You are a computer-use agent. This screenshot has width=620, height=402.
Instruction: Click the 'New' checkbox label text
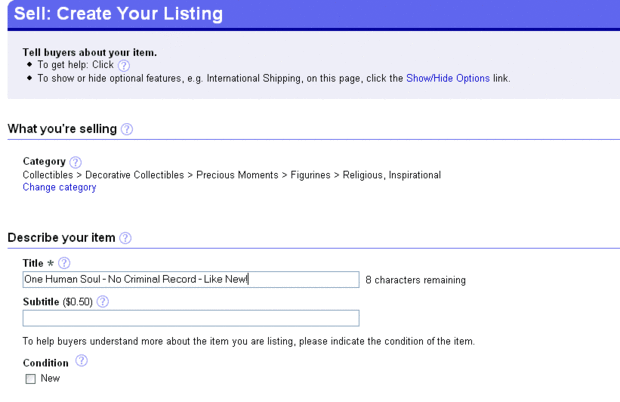click(x=50, y=379)
